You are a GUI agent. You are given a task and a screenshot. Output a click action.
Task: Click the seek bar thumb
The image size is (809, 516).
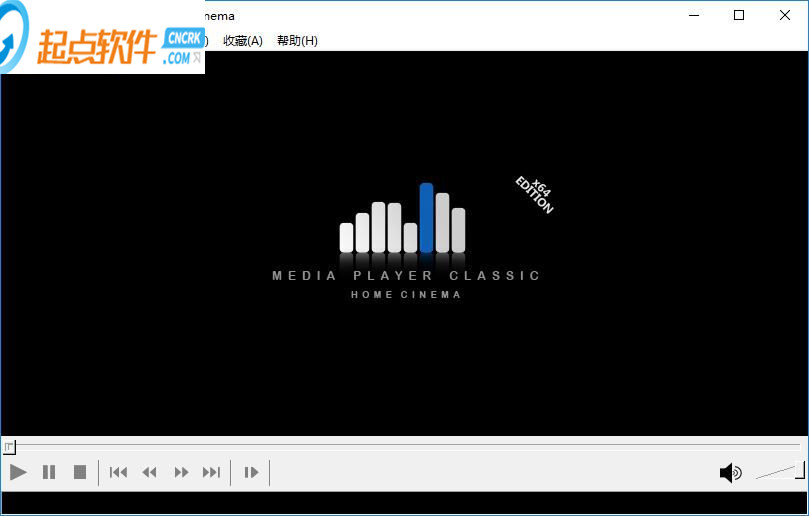coord(9,447)
